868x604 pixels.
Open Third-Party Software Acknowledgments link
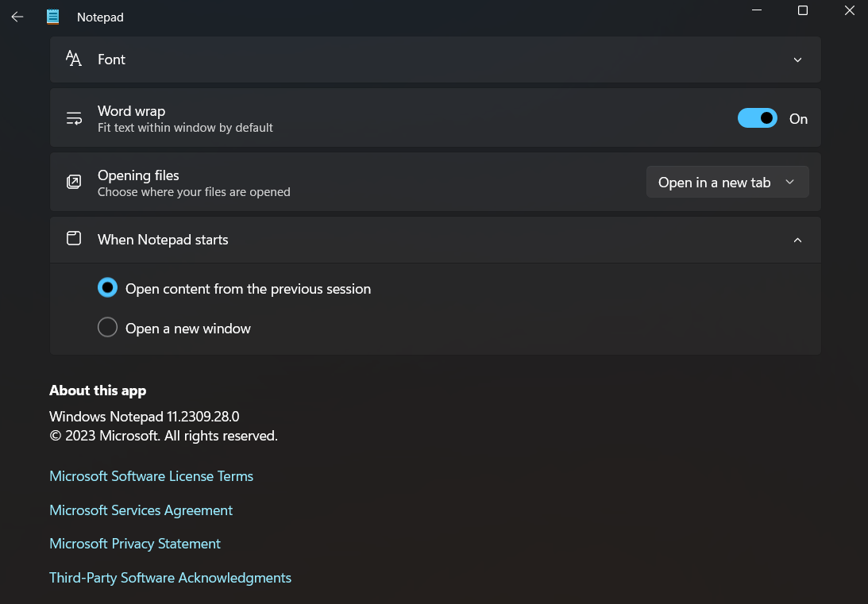pyautogui.click(x=170, y=578)
